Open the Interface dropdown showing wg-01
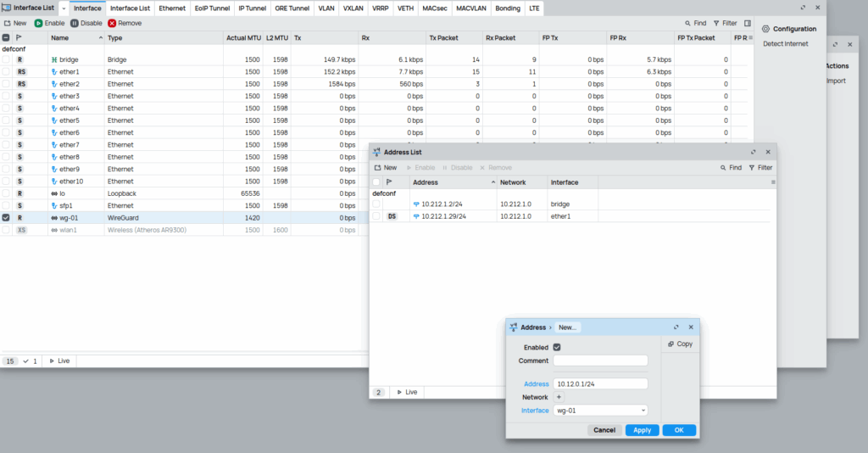868x453 pixels. point(600,411)
